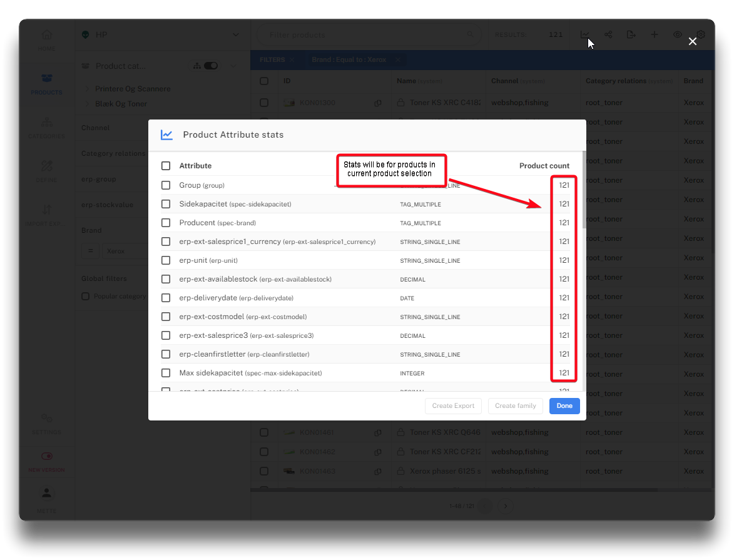This screenshot has height=560, width=734.
Task: Go to Home in the left sidebar
Action: click(46, 41)
